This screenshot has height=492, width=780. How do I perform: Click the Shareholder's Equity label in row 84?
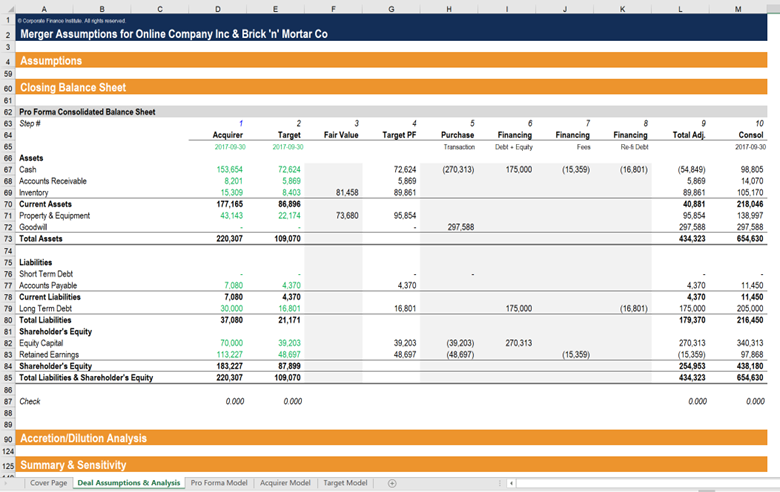(x=55, y=366)
